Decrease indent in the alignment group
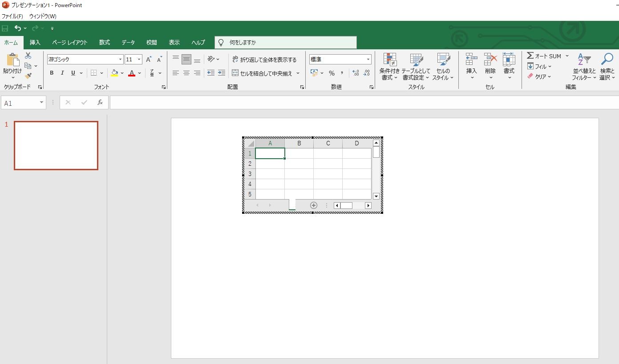Viewport: 619px width, 364px height. 211,73
